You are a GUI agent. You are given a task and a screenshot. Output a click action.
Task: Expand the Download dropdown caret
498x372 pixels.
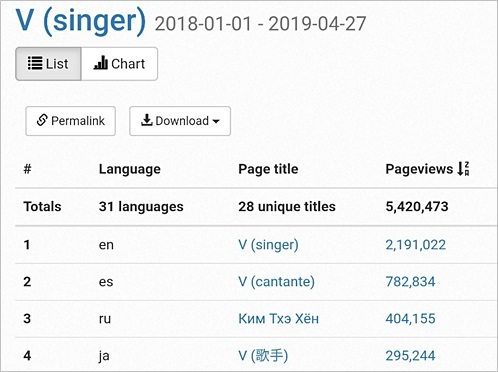pyautogui.click(x=216, y=121)
